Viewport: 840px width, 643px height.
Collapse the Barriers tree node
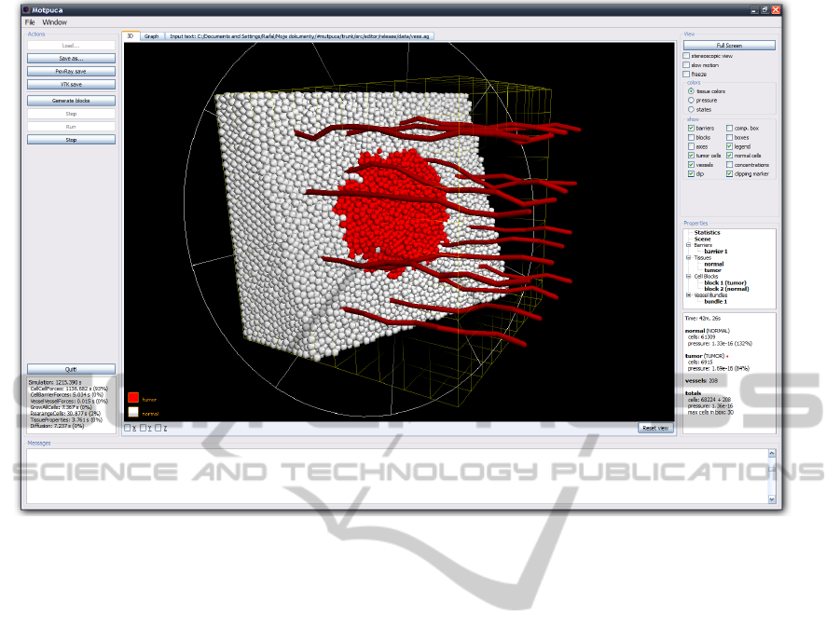[x=688, y=245]
